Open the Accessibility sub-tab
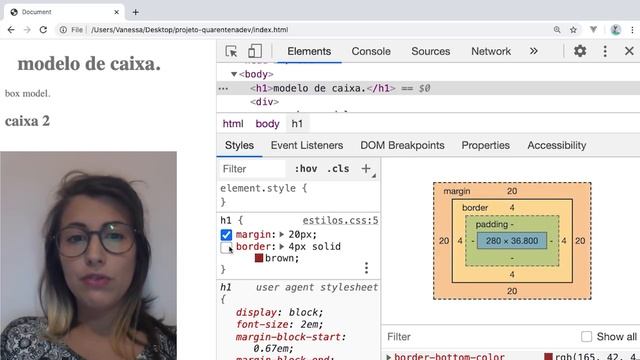 557,145
